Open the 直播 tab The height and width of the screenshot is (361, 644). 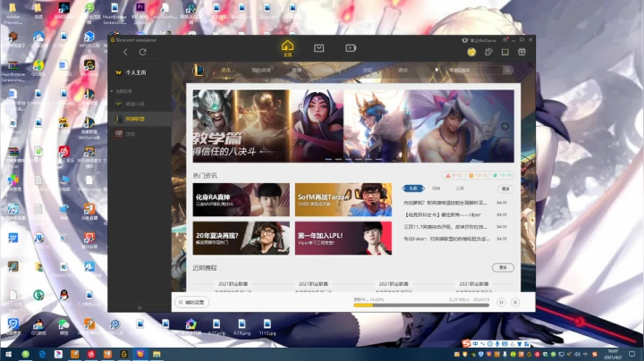coord(297,71)
